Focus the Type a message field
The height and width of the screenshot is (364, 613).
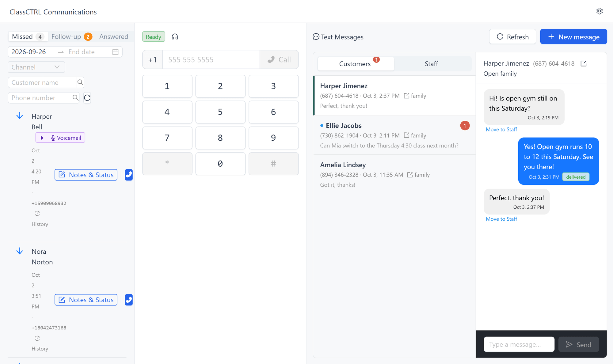(519, 344)
